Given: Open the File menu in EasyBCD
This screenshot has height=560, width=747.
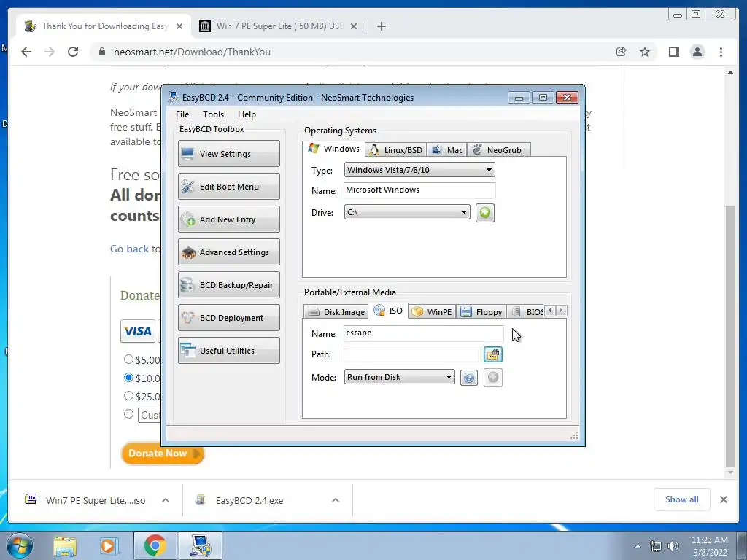Looking at the screenshot, I should (182, 114).
